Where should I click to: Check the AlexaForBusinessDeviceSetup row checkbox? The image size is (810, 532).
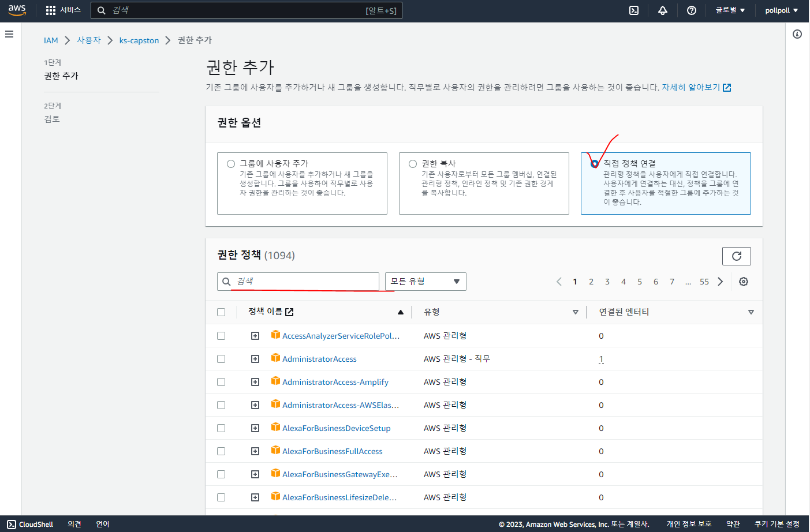click(221, 428)
